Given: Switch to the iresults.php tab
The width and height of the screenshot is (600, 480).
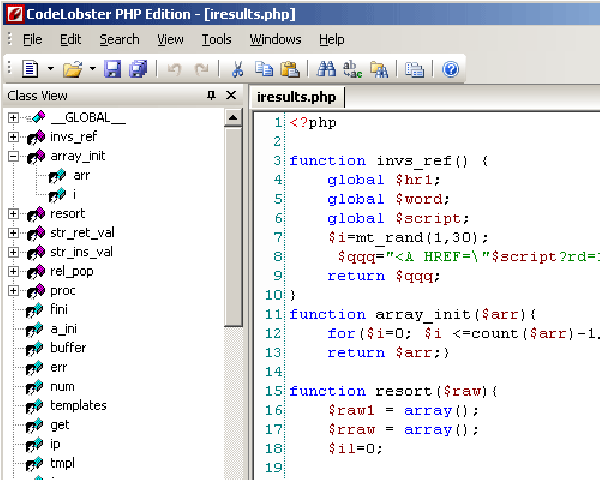Looking at the screenshot, I should coord(296,97).
